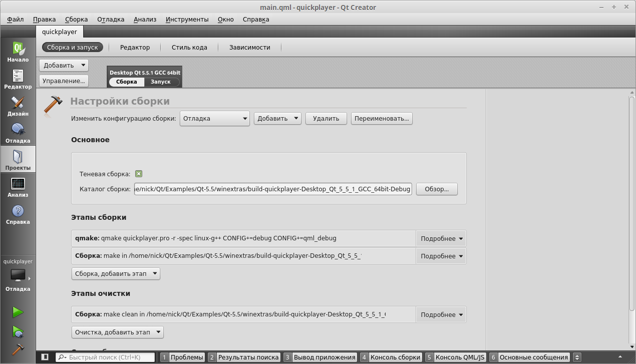
Task: Select the Проекты mode
Action: pyautogui.click(x=18, y=160)
